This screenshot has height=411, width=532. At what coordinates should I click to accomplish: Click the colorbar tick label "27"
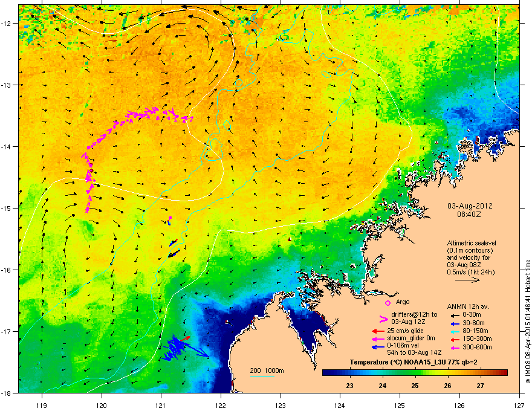(480, 386)
